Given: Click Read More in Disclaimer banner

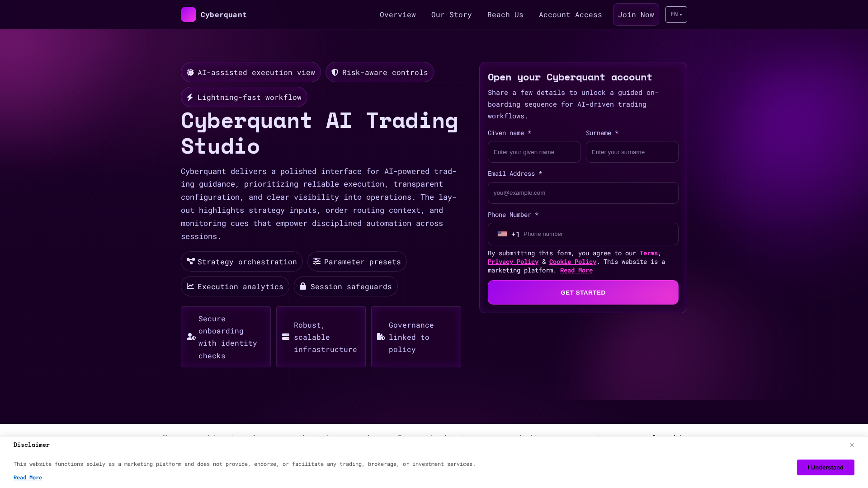Looking at the screenshot, I should click(x=28, y=478).
